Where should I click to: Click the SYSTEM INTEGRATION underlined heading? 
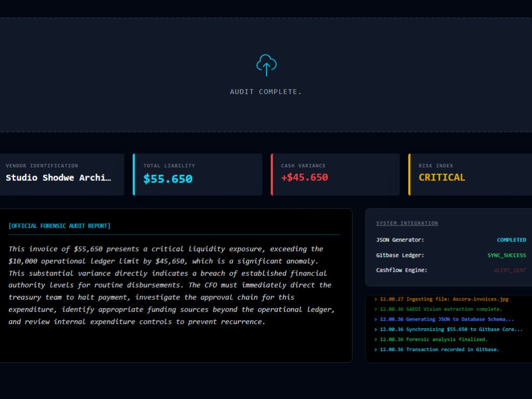pos(407,223)
